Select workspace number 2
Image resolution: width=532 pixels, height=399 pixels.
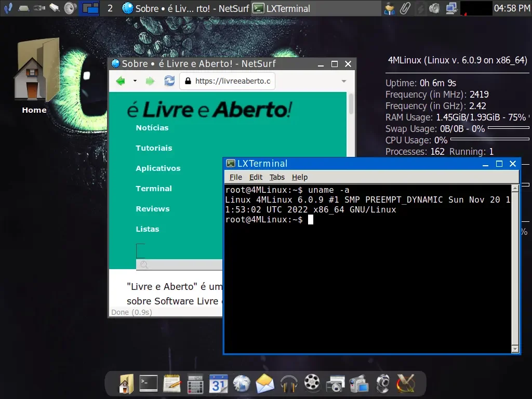coord(110,8)
